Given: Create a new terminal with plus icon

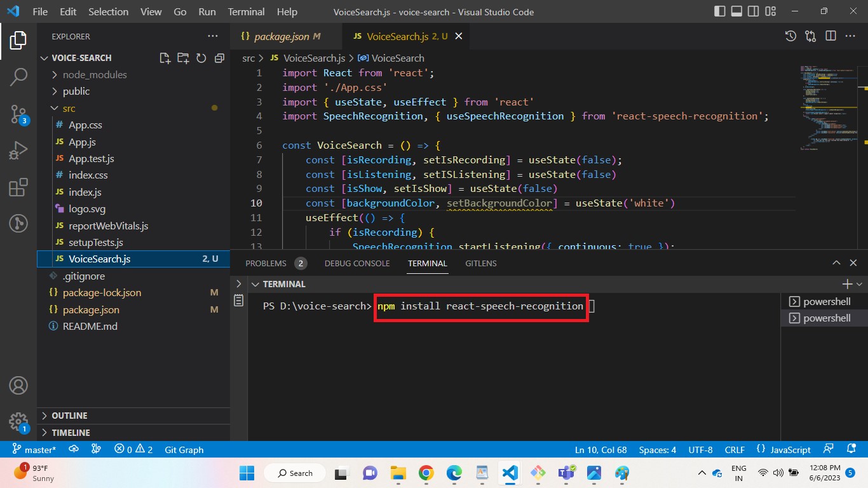Looking at the screenshot, I should pos(847,284).
